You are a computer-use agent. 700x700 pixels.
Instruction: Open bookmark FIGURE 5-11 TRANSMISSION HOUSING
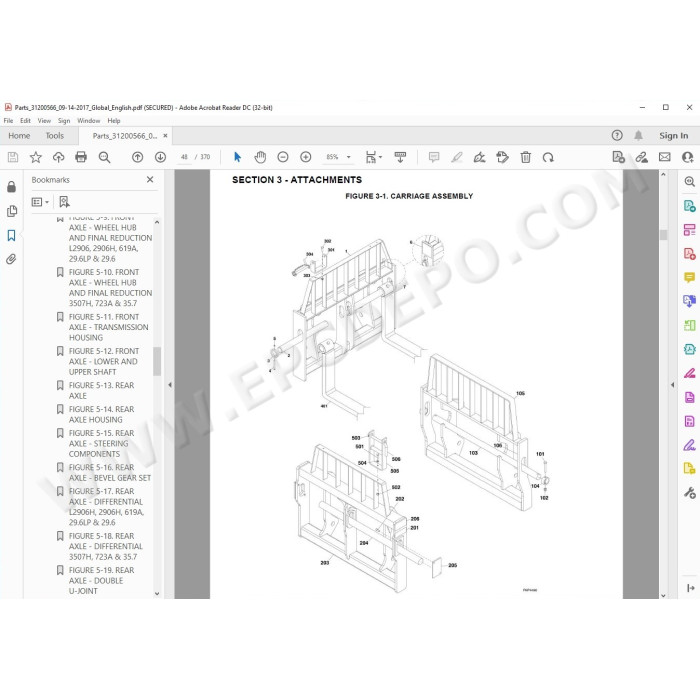point(108,327)
